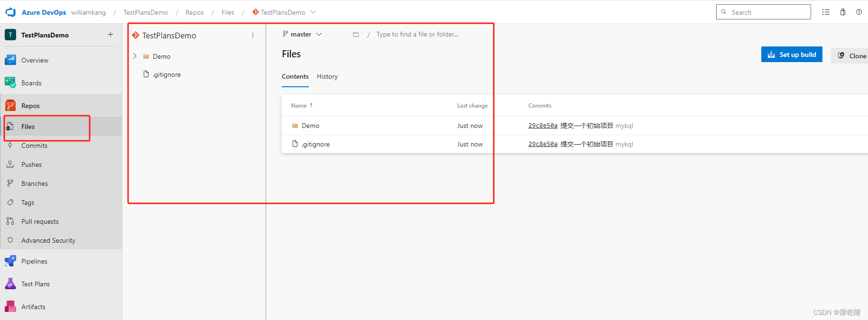868x320 pixels.
Task: Open the TestPlansDemo repository picker chevron in breadcrumb
Action: (313, 12)
